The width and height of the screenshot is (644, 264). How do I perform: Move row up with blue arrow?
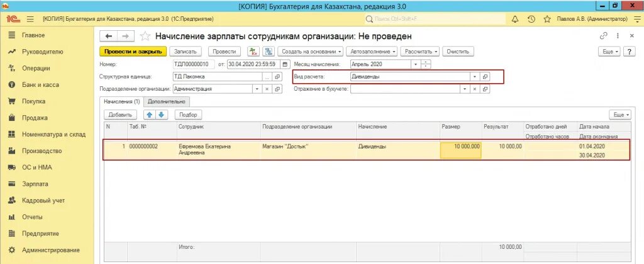point(150,115)
